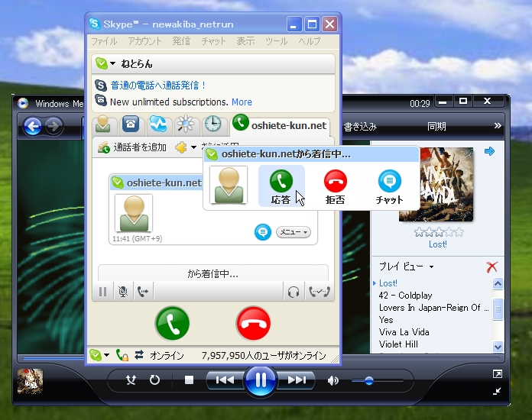Click the blue chat bubble in contact card
The width and height of the screenshot is (532, 420).
pos(263,232)
